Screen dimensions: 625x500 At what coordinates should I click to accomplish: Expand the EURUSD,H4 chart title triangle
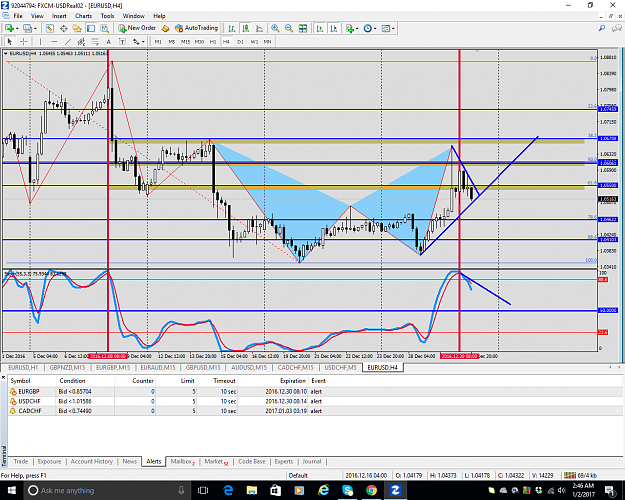(x=6, y=53)
